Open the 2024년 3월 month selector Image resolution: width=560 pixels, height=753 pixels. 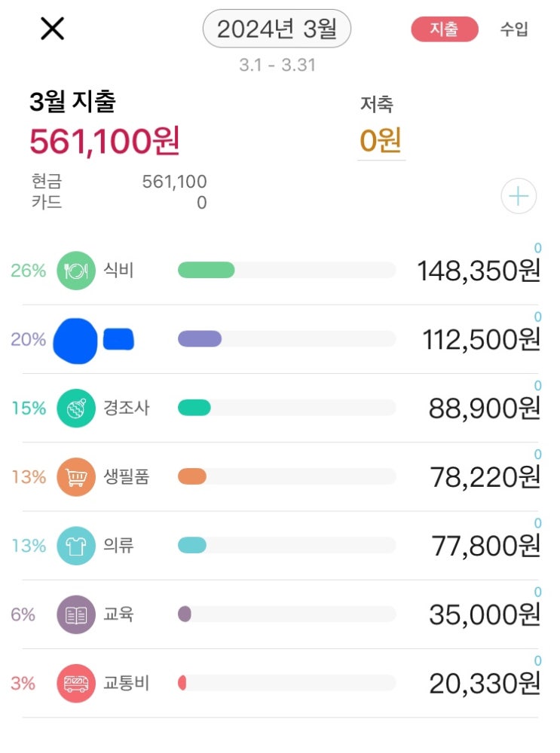point(277,29)
